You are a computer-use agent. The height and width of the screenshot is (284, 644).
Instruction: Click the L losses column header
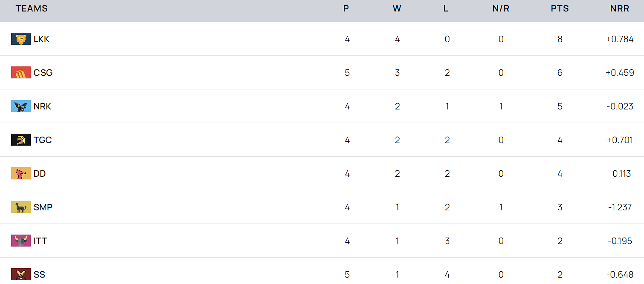click(446, 9)
